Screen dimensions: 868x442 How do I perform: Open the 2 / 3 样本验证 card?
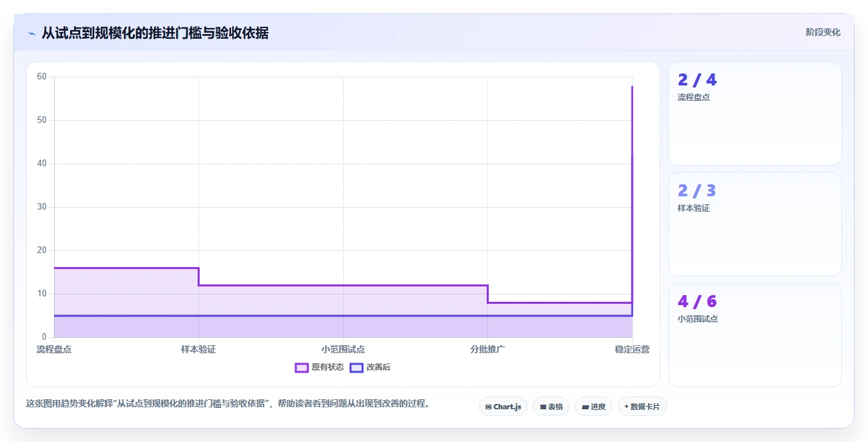coord(755,224)
